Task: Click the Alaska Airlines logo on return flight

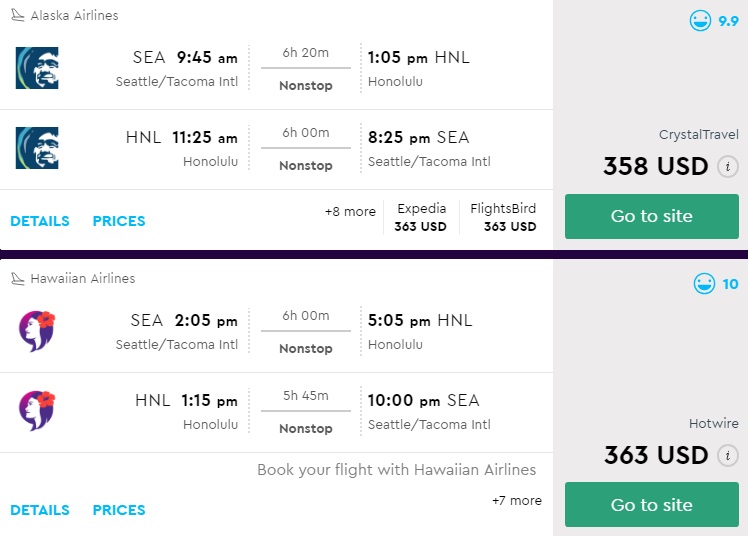Action: [x=37, y=148]
